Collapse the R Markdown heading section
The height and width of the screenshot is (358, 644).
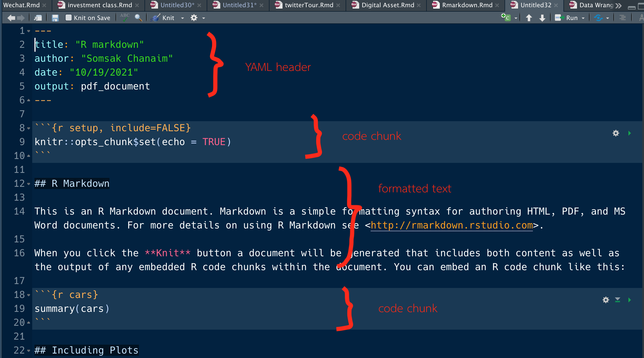coord(29,184)
